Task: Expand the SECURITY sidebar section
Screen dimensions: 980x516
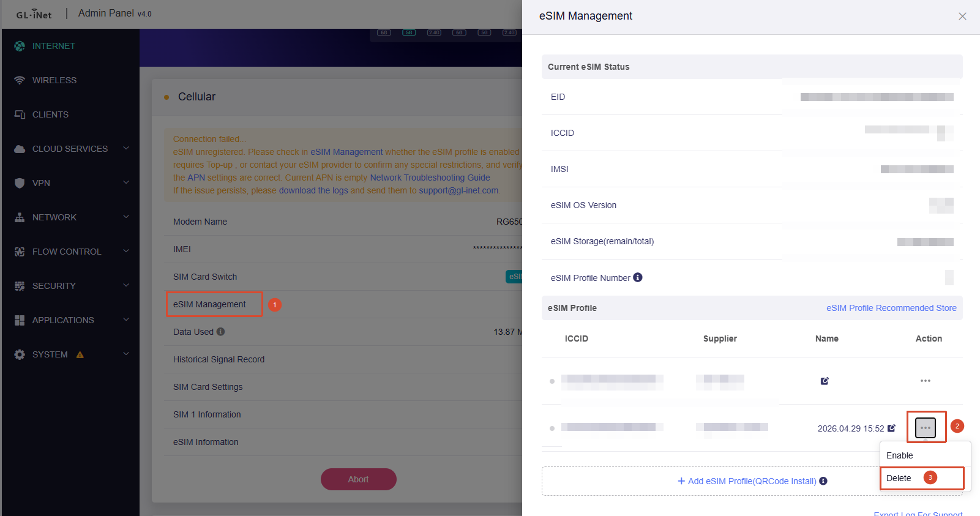Action: point(126,285)
